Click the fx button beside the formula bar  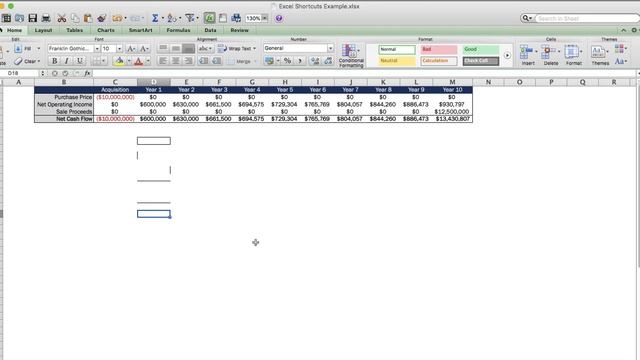tap(87, 73)
